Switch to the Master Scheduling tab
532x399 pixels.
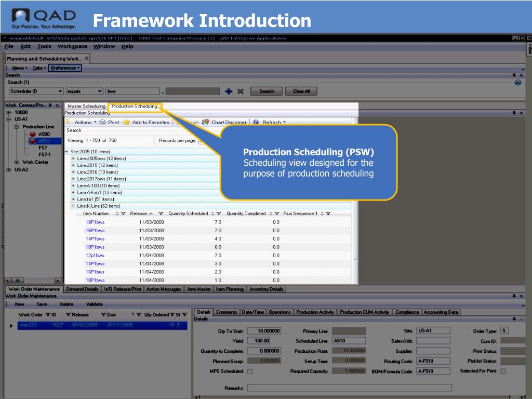[x=87, y=106]
